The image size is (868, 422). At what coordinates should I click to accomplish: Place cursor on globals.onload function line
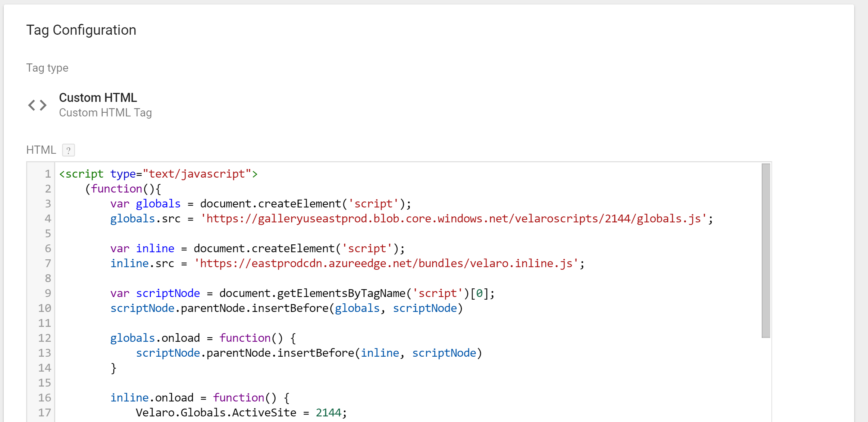[x=203, y=338]
